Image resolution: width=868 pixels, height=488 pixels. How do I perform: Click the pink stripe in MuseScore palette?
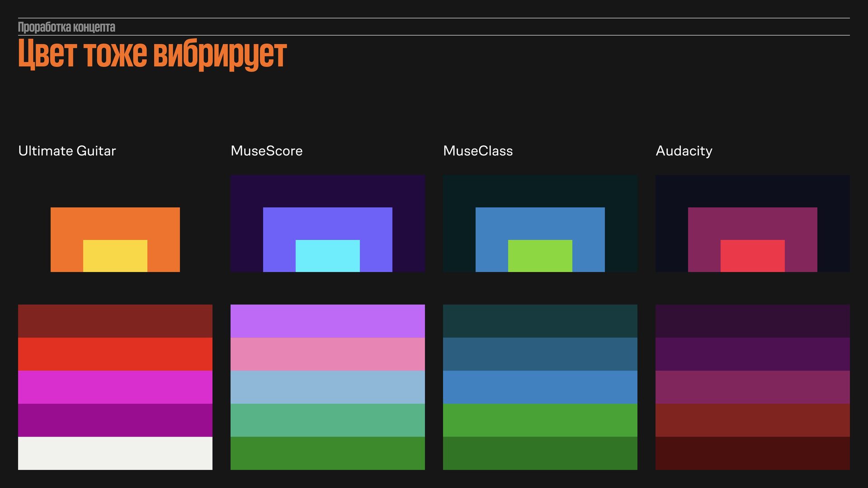327,354
